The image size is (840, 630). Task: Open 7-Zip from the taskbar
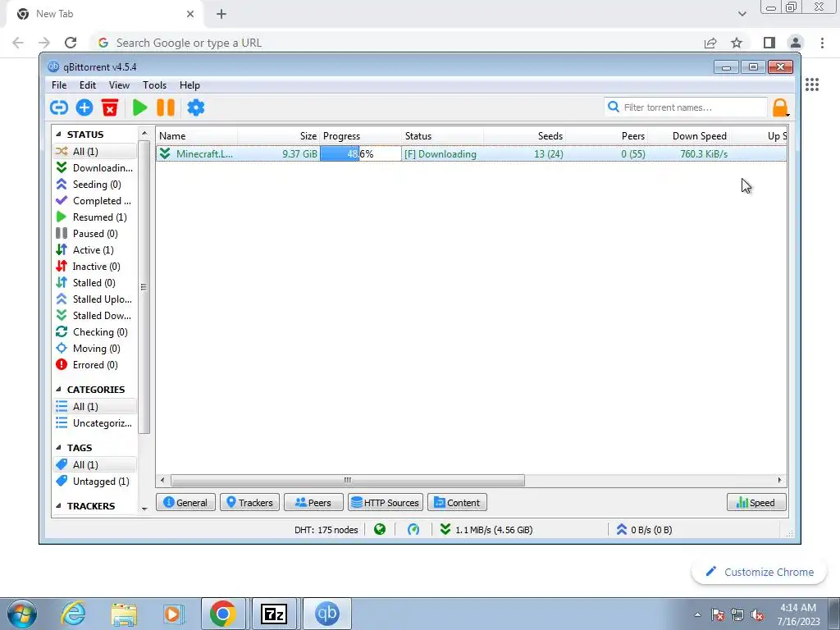(274, 614)
